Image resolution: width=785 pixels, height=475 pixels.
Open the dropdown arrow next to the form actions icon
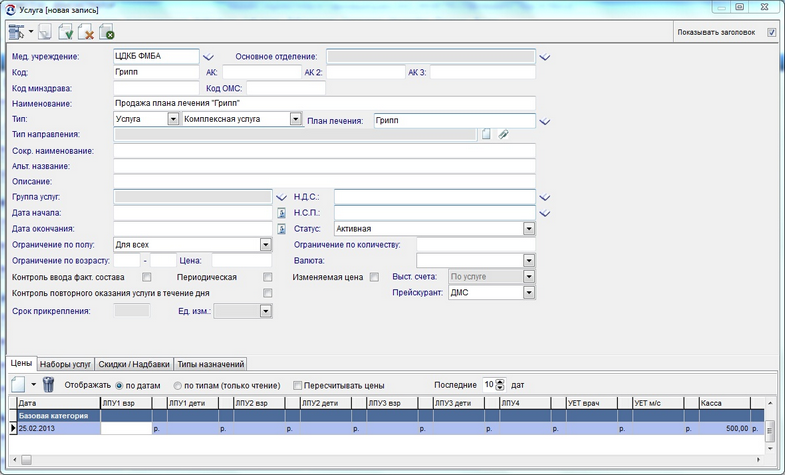pos(31,32)
